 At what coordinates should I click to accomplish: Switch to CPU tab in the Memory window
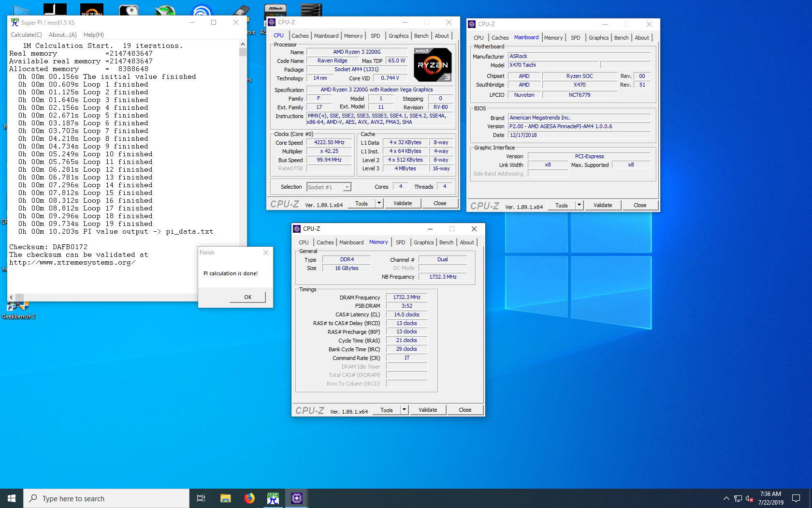point(304,242)
